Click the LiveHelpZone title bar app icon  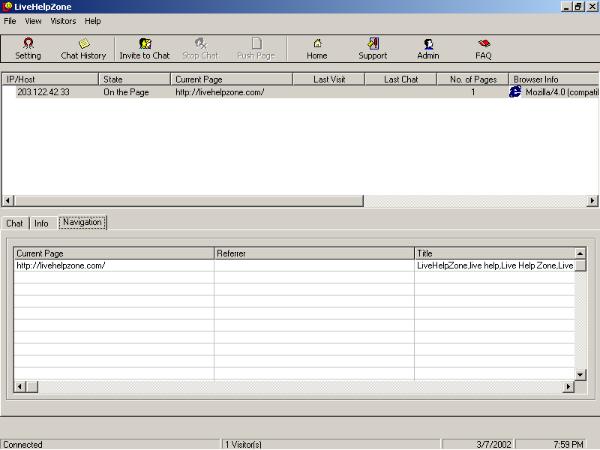click(7, 7)
